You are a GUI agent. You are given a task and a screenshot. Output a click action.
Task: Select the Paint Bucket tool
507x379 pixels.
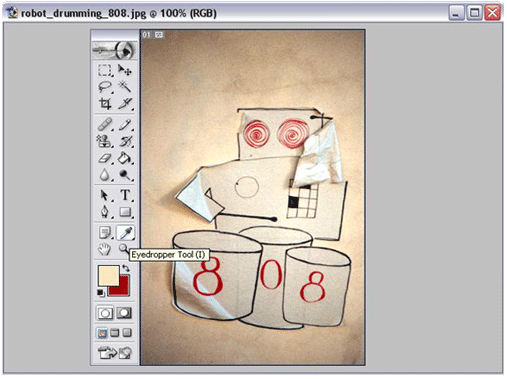125,158
